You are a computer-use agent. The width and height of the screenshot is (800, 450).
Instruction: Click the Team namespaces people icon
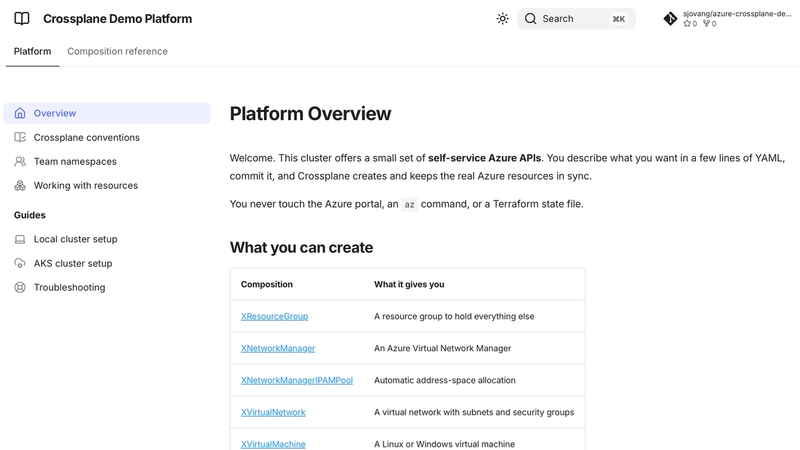point(20,161)
